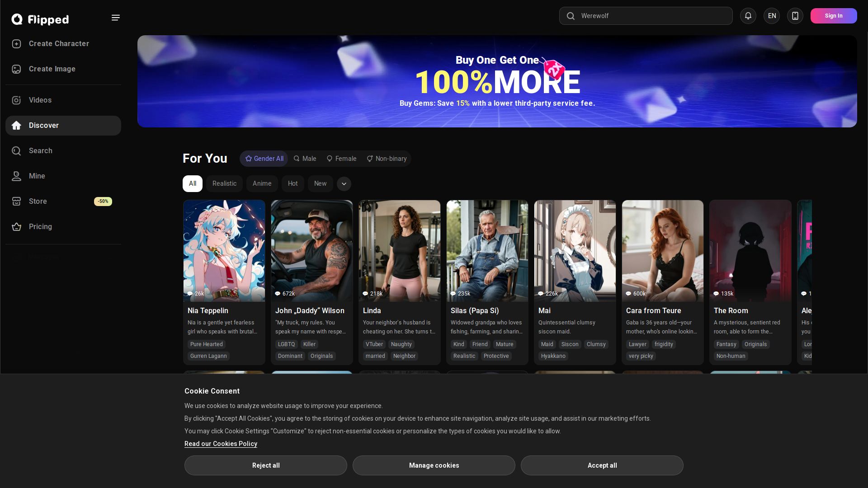Click the LGBTQ tag on John's card
The image size is (868, 488).
click(287, 344)
